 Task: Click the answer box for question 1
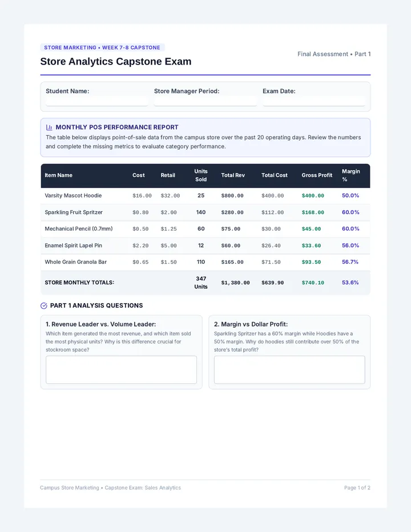click(x=121, y=370)
